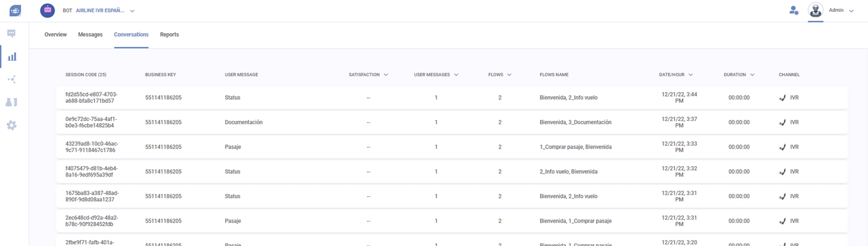Viewport: 868px width, 246px height.
Task: Expand the Airline IVR bot selector dropdown
Action: (x=132, y=11)
